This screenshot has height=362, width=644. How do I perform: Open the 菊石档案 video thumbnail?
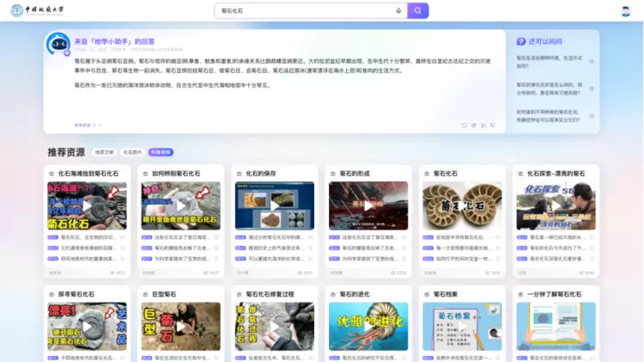pyautogui.click(x=462, y=325)
